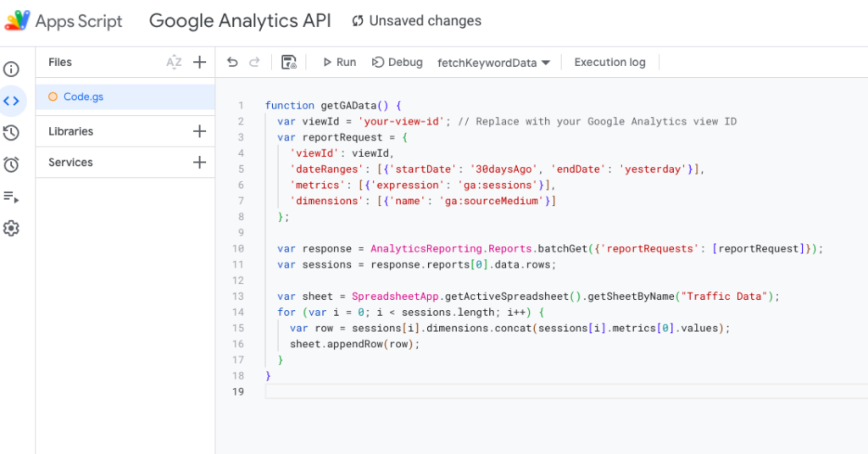Open the Editor code icon in sidebar
Viewport: 868px width, 454px height.
point(11,101)
